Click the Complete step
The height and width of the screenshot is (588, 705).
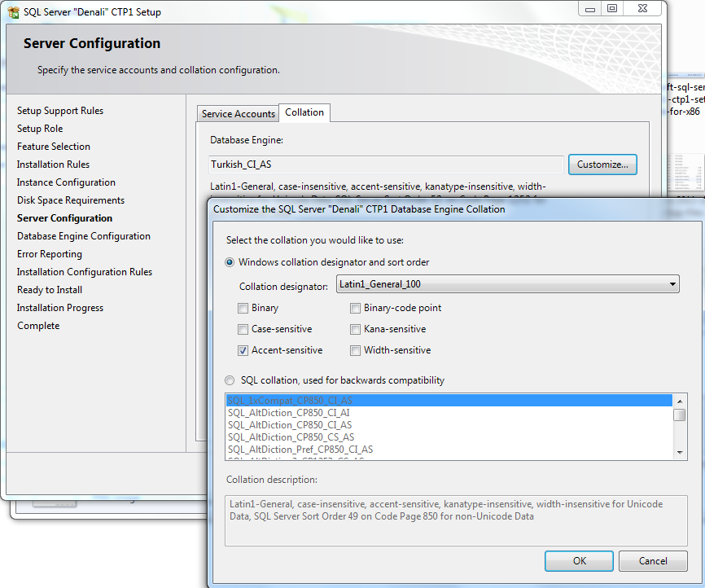point(38,326)
